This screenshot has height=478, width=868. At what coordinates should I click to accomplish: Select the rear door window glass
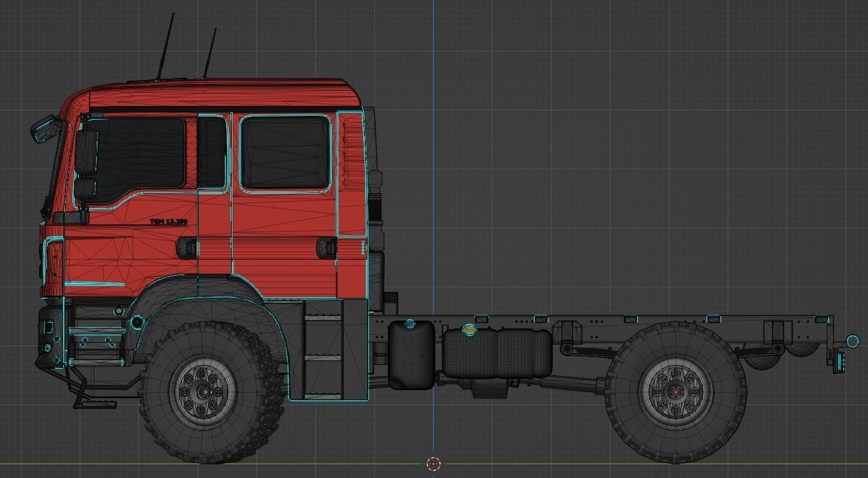click(x=285, y=153)
